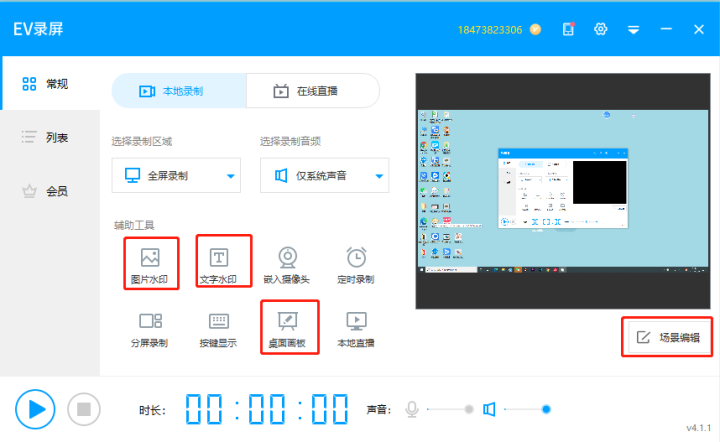The width and height of the screenshot is (720, 442).
Task: Open the title bar dropdown menu icon
Action: [634, 30]
